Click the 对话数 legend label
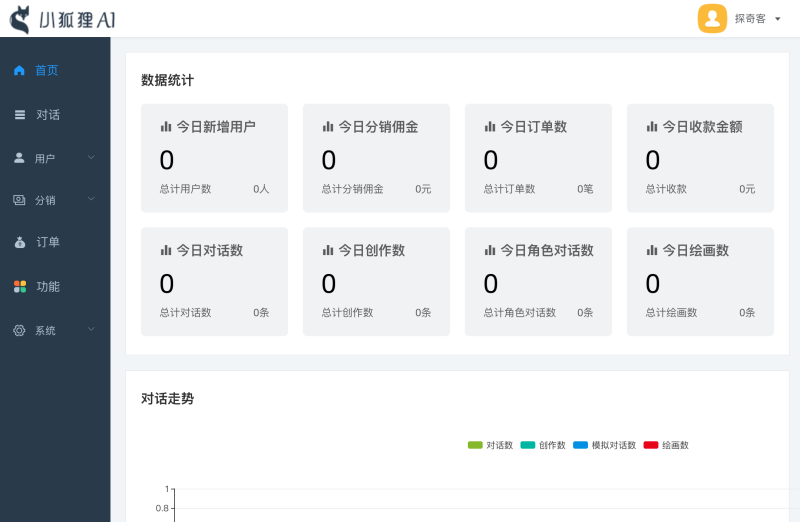This screenshot has height=522, width=800. pyautogui.click(x=499, y=445)
